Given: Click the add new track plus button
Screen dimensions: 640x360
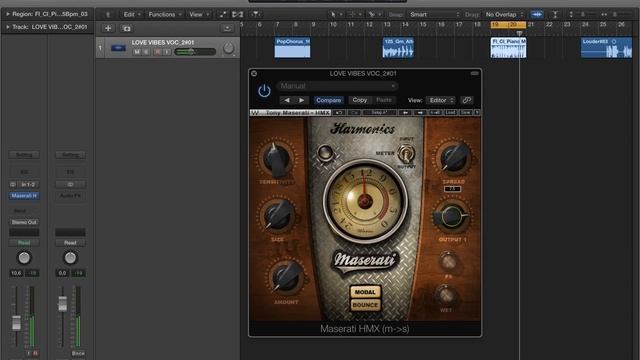Looking at the screenshot, I should click(x=108, y=28).
